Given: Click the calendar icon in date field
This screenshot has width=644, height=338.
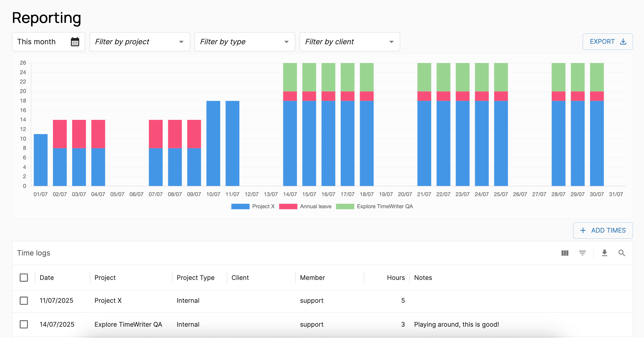Looking at the screenshot, I should coord(75,42).
